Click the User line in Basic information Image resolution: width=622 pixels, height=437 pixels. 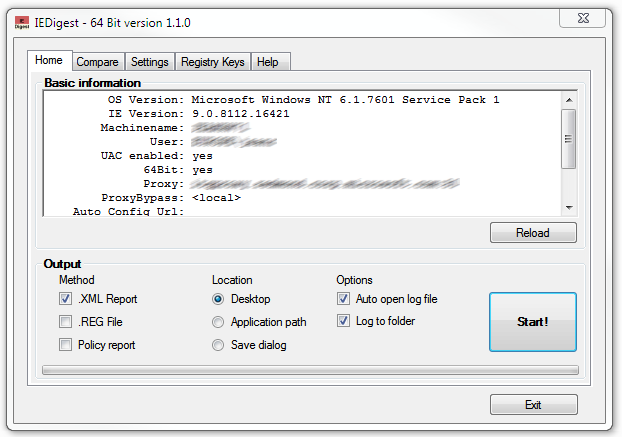pyautogui.click(x=213, y=142)
